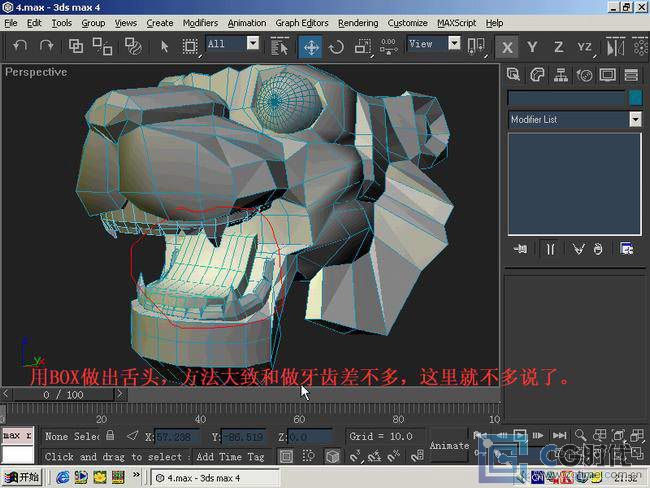
Task: Toggle the selection lock padlock
Action: point(110,435)
